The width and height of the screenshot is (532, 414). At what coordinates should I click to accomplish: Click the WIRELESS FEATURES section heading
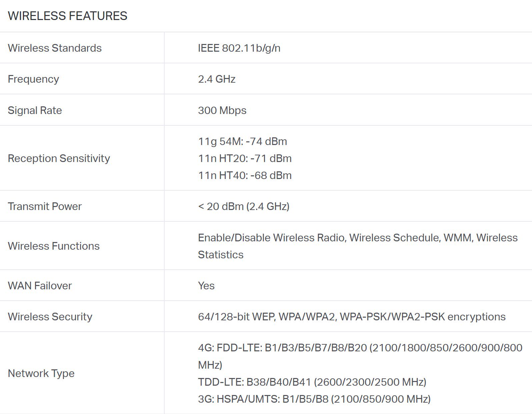pos(68,16)
